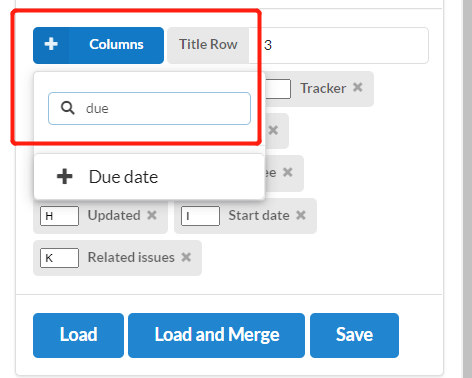Open the Columns dropdown
Viewport: 472px width, 378px height.
point(98,45)
